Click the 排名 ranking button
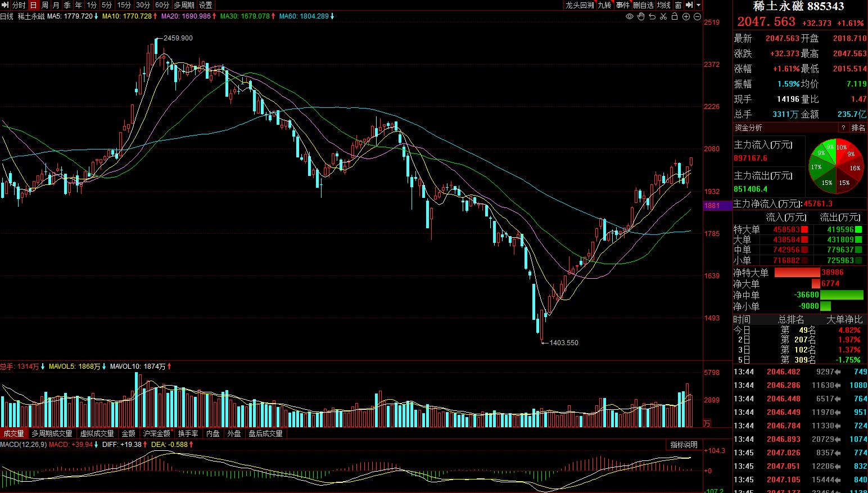The width and height of the screenshot is (868, 493). pos(858,128)
